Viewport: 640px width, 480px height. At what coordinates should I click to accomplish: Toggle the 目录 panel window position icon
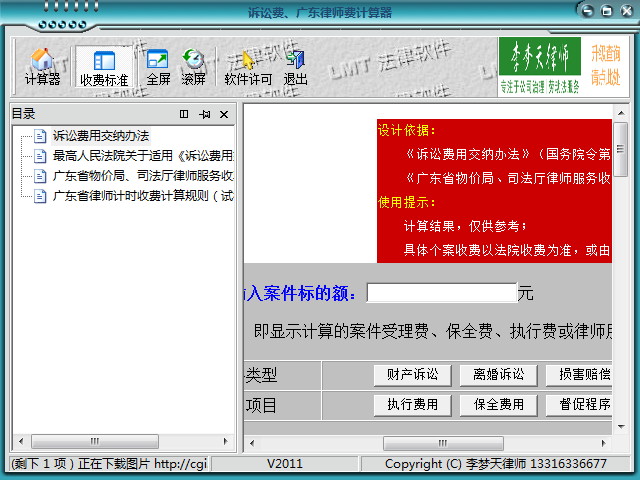point(184,114)
